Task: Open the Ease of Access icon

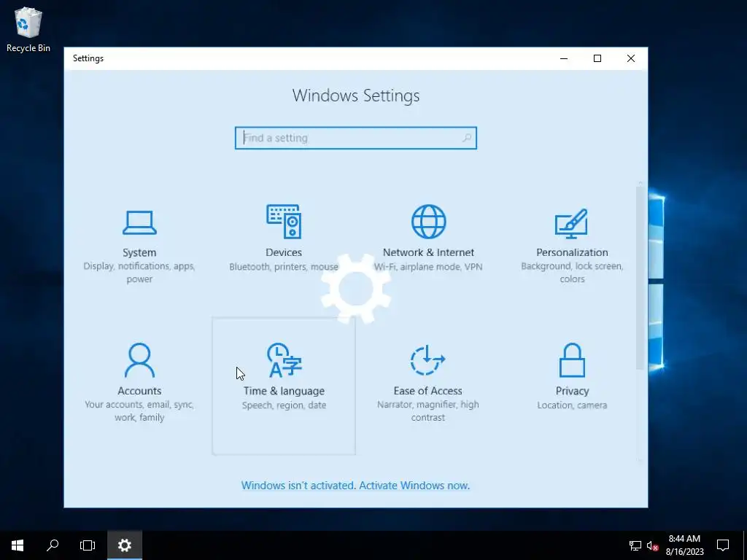Action: pos(427,360)
